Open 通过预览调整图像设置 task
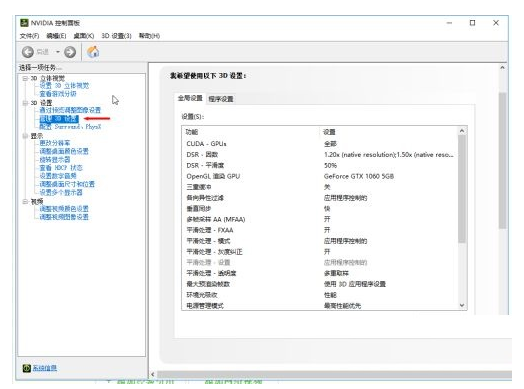 pyautogui.click(x=70, y=110)
